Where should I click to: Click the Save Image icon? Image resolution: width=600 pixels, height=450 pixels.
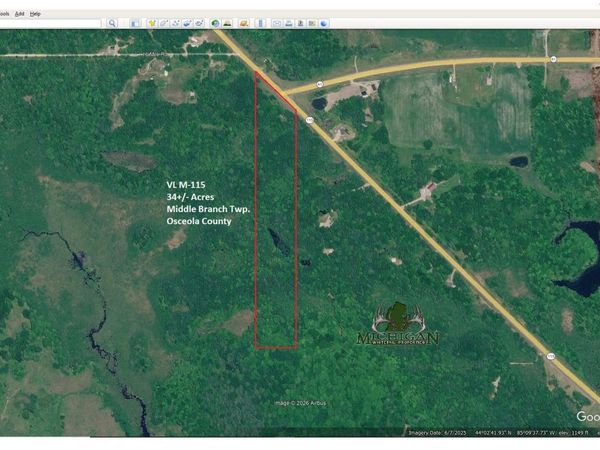300,23
